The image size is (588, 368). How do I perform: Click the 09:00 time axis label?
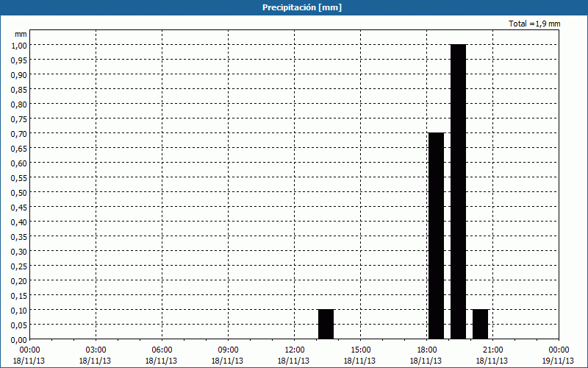(228, 350)
